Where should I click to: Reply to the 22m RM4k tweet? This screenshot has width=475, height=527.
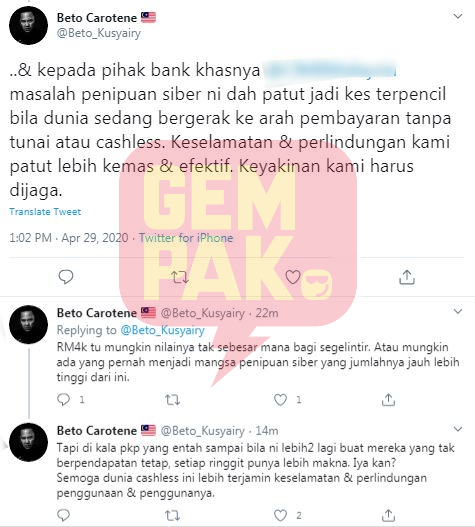coord(63,399)
